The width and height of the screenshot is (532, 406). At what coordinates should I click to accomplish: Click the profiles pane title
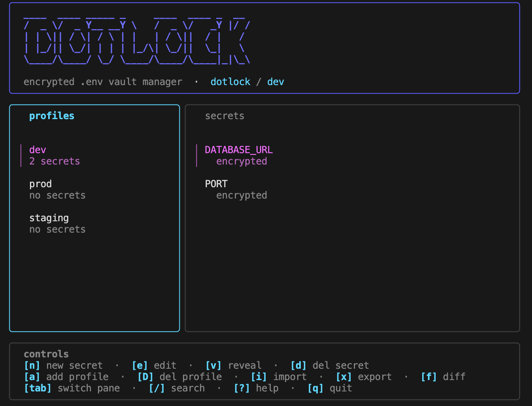pyautogui.click(x=52, y=116)
